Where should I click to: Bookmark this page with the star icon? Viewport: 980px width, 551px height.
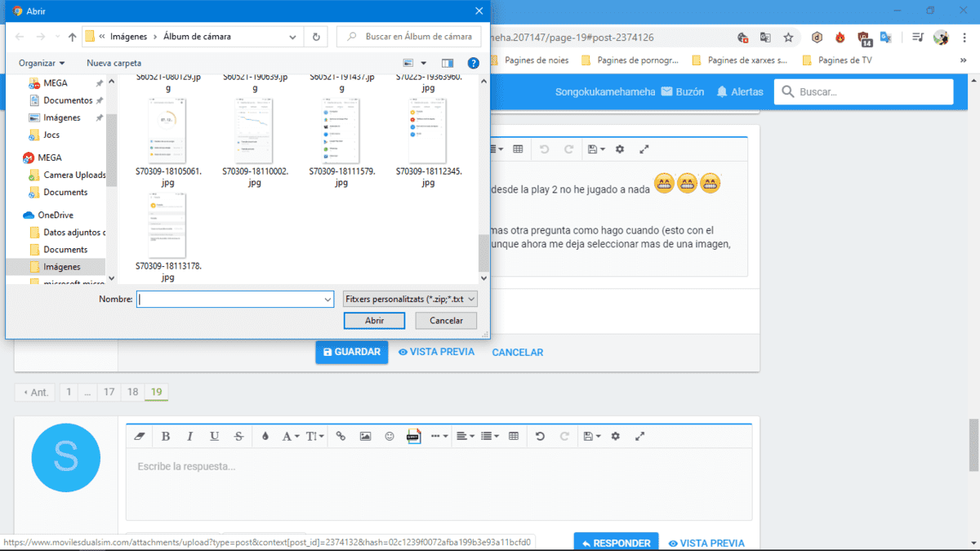[x=788, y=38]
